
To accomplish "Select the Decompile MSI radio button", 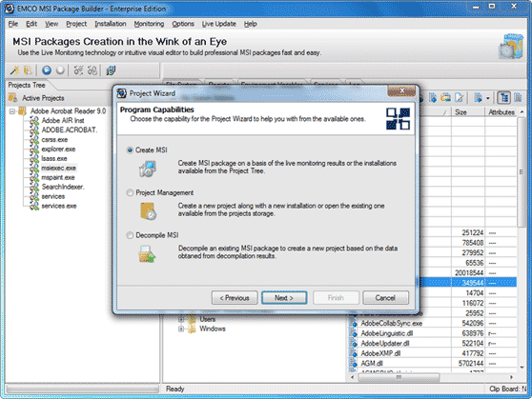I will (130, 235).
